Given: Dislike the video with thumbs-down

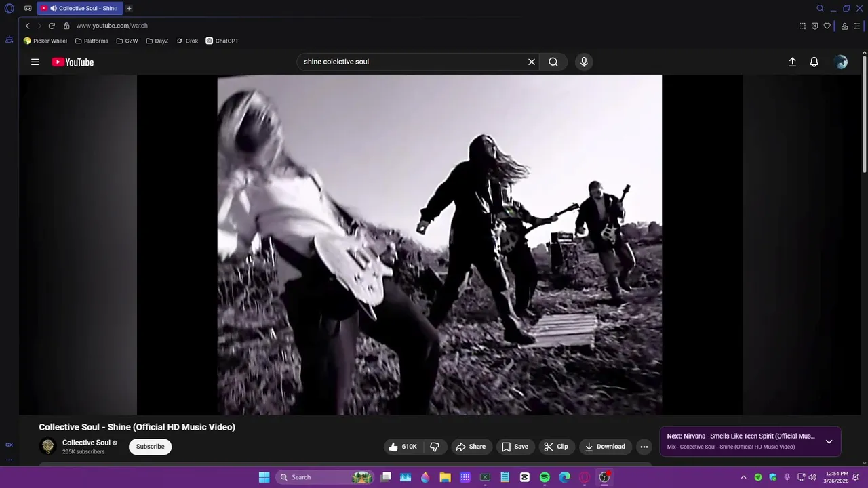Looking at the screenshot, I should click(435, 447).
